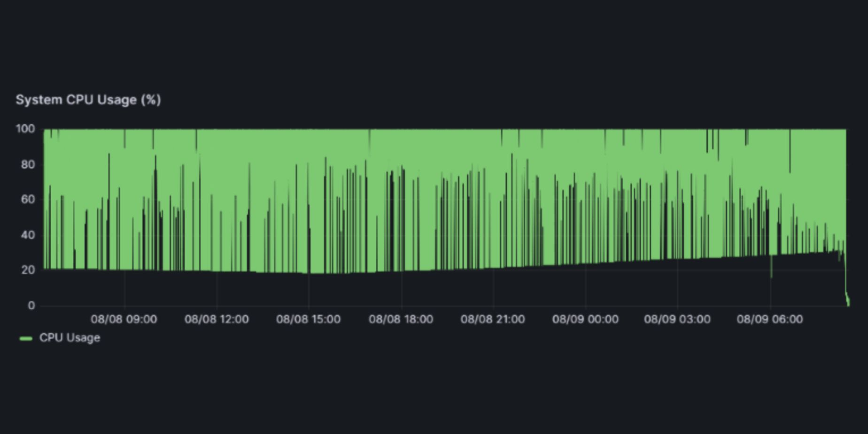
Task: Click the 60 label on the y-axis
Action: pos(27,200)
